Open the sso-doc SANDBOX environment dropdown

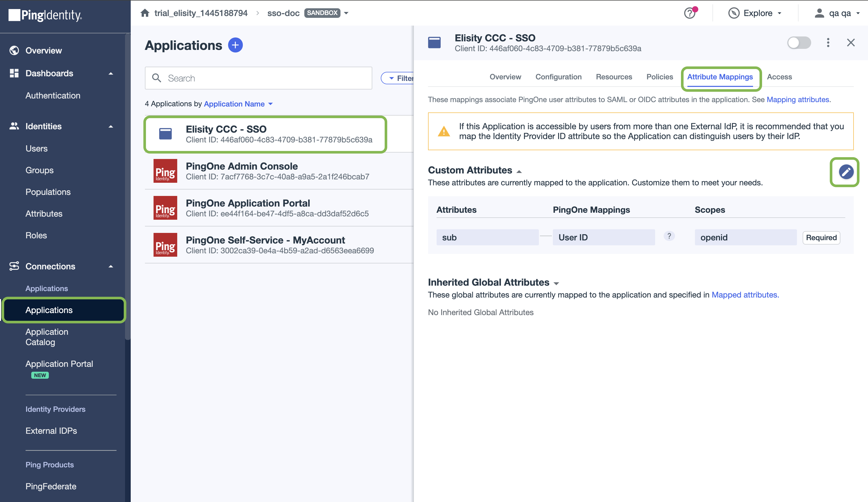(346, 13)
